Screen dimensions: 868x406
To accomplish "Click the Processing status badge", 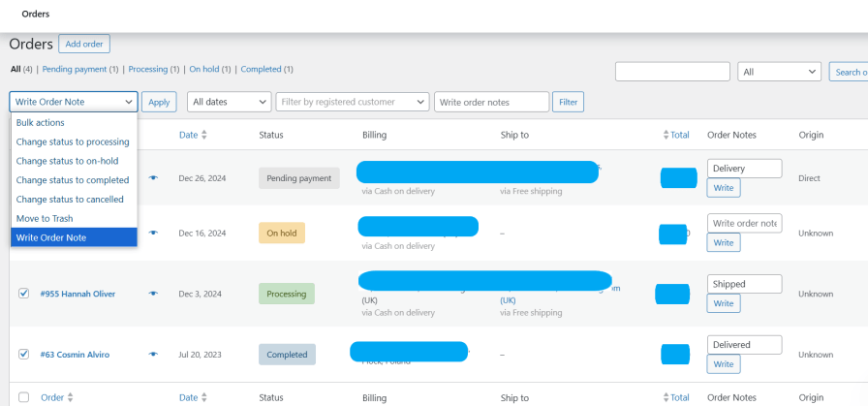I will point(286,294).
